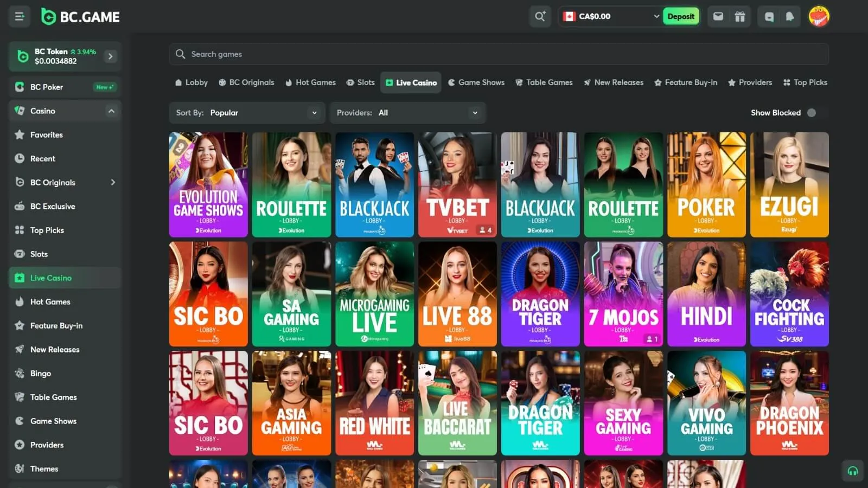868x488 pixels.
Task: Click the user avatar icon
Action: tap(818, 16)
